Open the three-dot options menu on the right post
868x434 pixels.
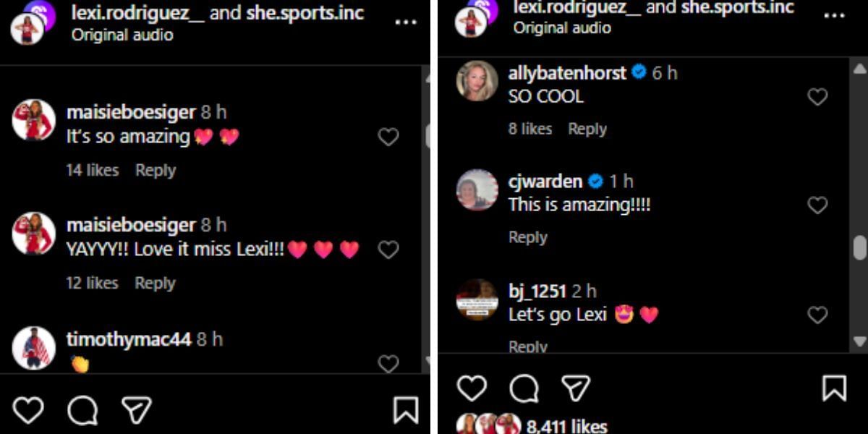click(x=835, y=16)
